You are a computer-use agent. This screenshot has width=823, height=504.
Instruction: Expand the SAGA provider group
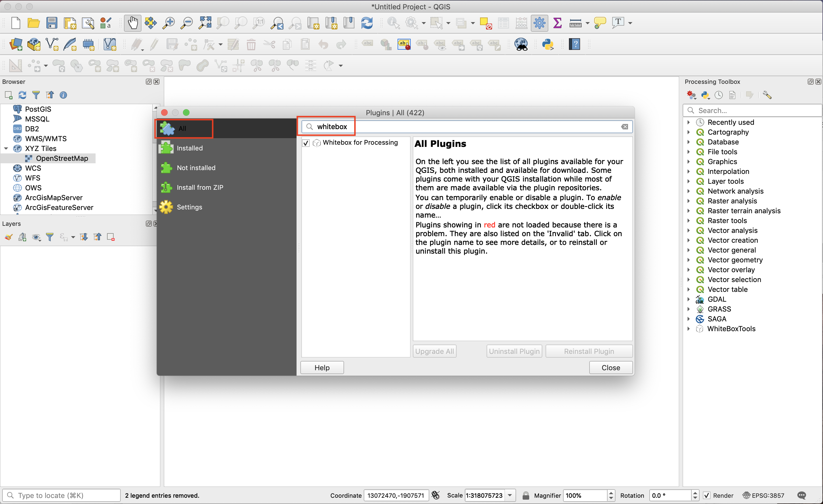[688, 319]
